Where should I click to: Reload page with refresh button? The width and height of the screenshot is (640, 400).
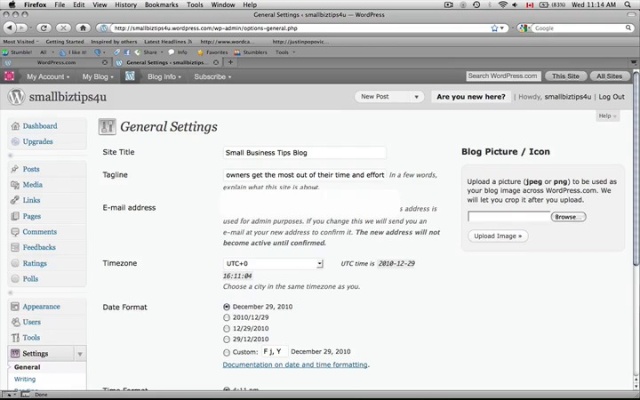[x=43, y=28]
